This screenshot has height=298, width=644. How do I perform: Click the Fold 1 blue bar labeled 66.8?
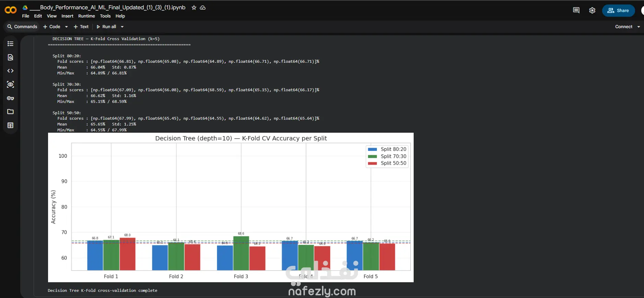(95, 255)
